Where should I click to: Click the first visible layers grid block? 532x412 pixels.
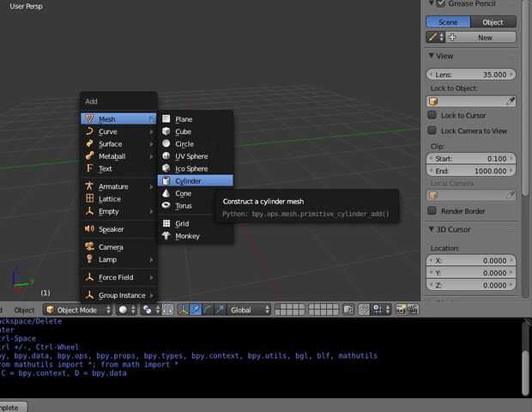[x=289, y=310]
